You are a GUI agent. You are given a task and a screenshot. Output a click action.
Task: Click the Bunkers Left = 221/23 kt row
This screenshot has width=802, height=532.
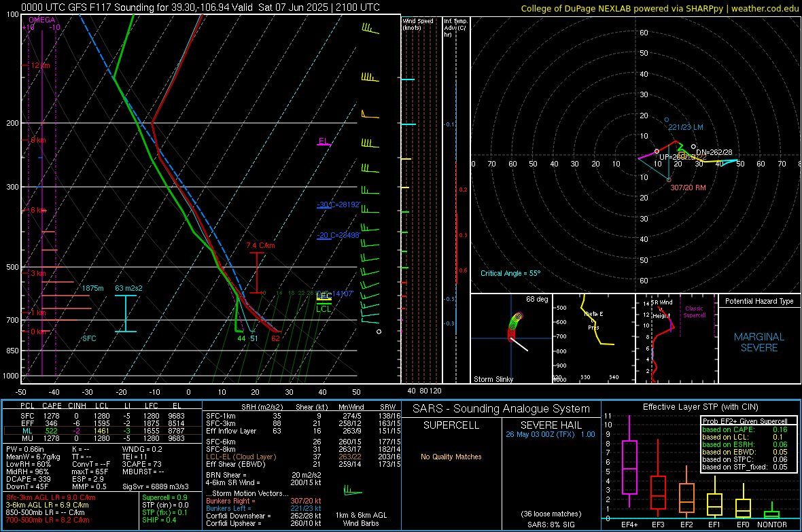(x=264, y=508)
